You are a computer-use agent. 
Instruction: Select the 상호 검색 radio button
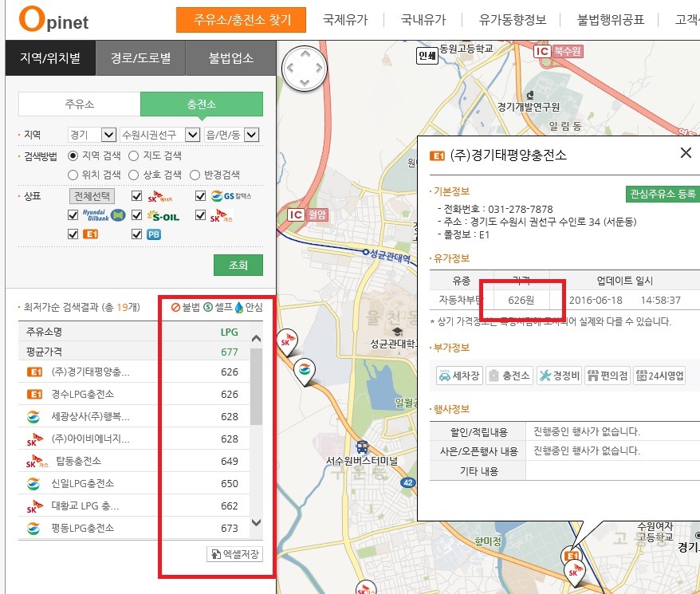pos(133,175)
